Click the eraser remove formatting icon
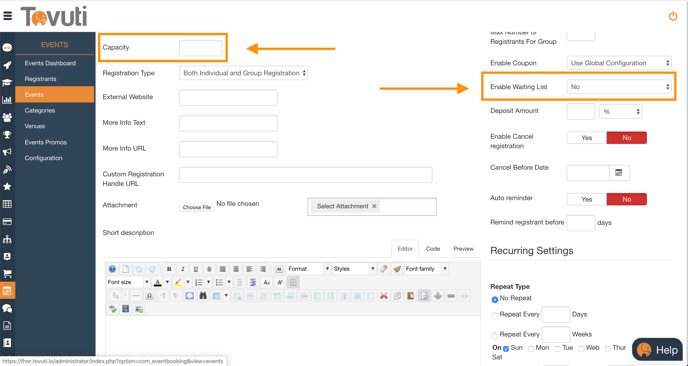 click(384, 269)
